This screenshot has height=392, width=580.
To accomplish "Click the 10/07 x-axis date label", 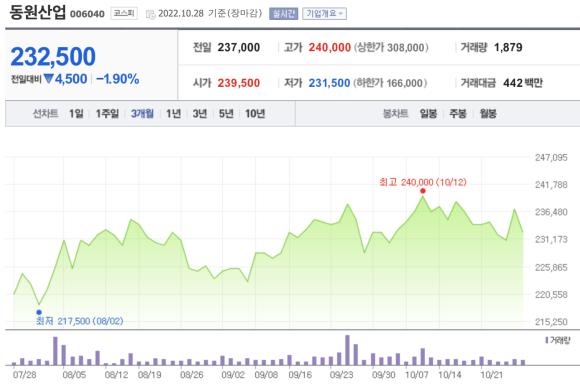I will click(417, 375).
